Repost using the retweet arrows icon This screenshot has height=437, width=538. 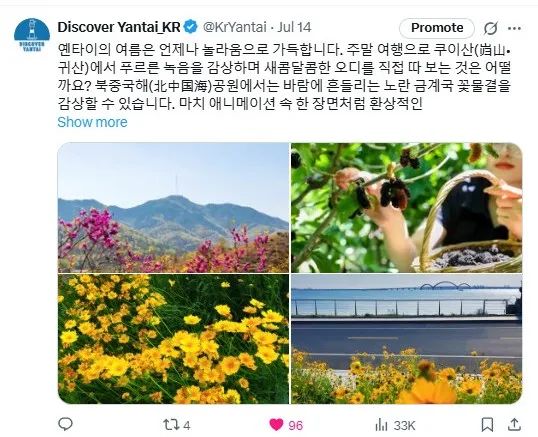tap(171, 425)
